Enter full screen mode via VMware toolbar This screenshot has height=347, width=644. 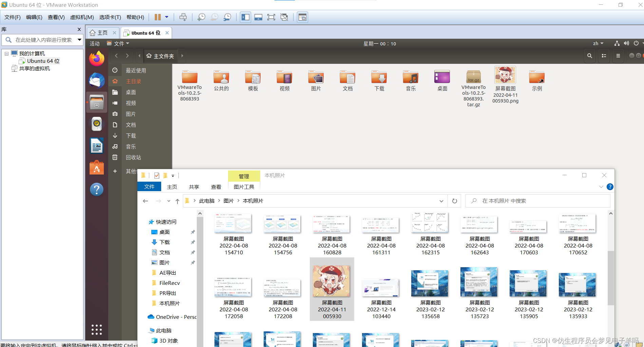[271, 17]
